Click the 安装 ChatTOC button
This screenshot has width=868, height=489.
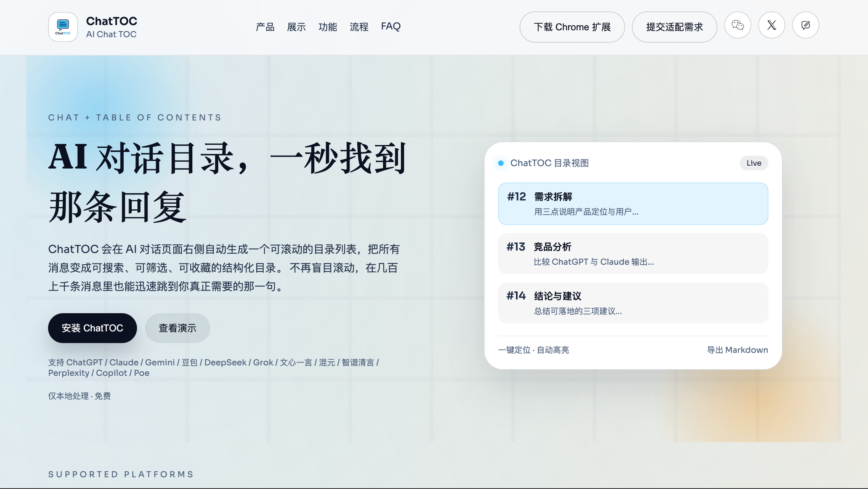coord(92,328)
